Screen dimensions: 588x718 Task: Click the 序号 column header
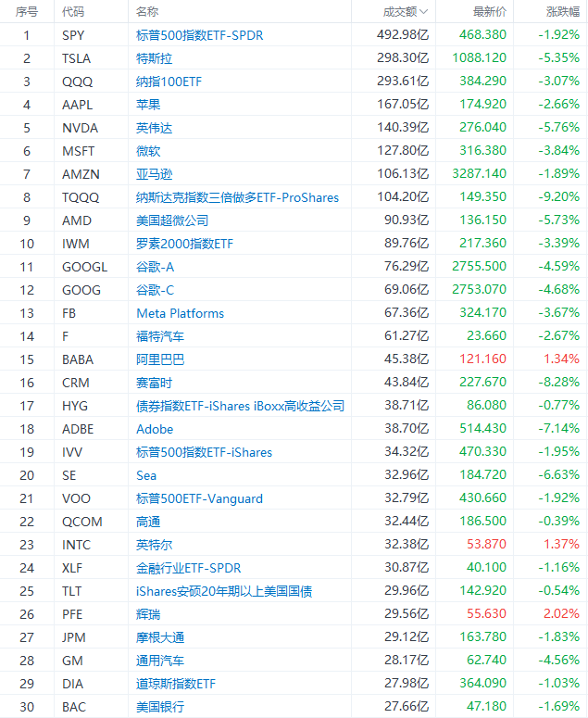pos(27,12)
